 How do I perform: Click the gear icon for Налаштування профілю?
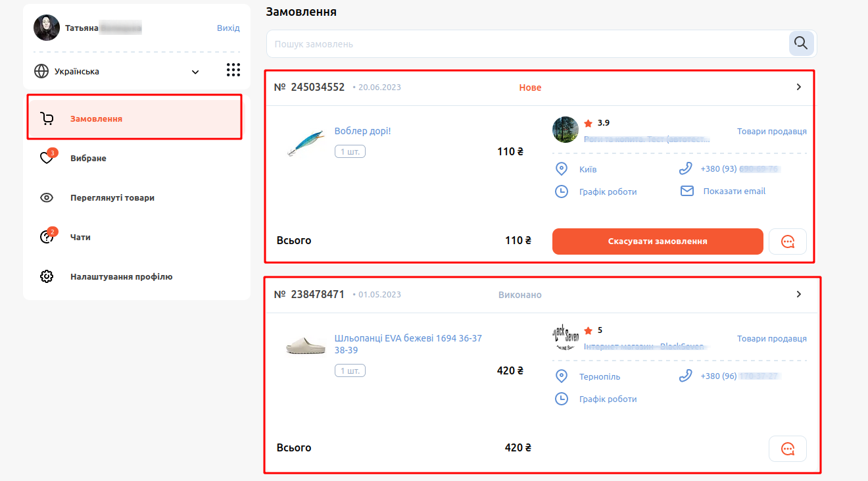click(x=47, y=276)
